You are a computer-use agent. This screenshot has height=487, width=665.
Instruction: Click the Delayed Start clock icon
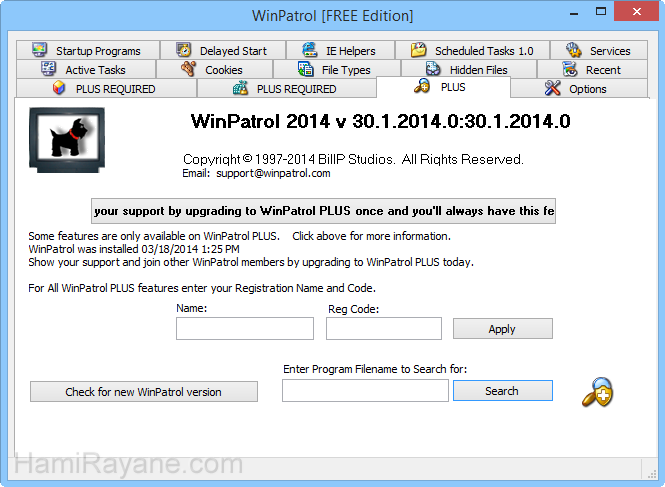[x=184, y=50]
